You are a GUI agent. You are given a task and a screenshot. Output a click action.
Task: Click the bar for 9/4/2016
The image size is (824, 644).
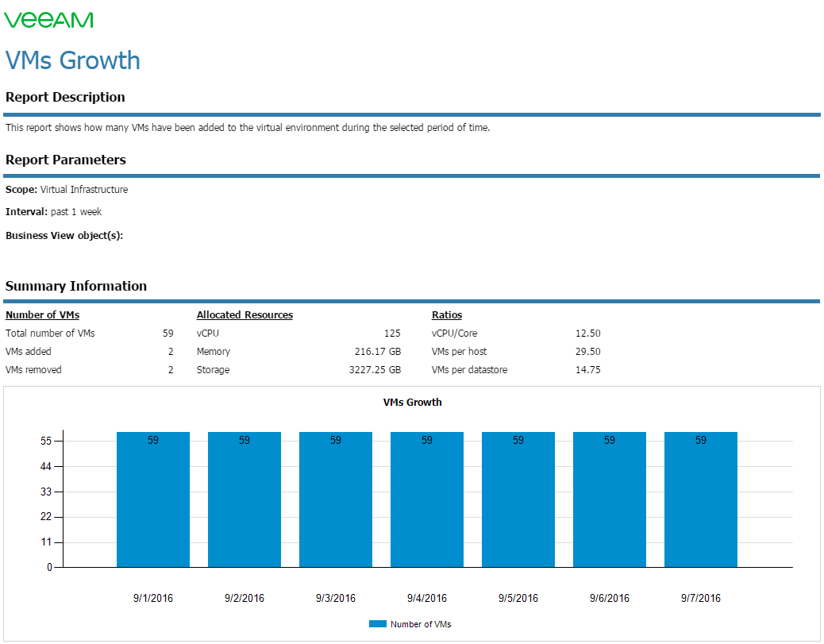[x=427, y=499]
